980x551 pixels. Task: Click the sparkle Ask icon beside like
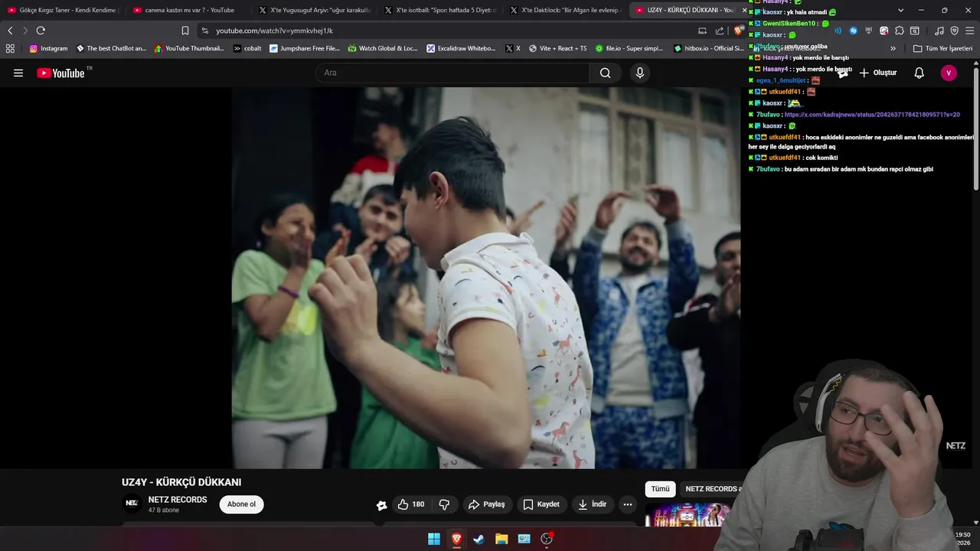pyautogui.click(x=381, y=504)
